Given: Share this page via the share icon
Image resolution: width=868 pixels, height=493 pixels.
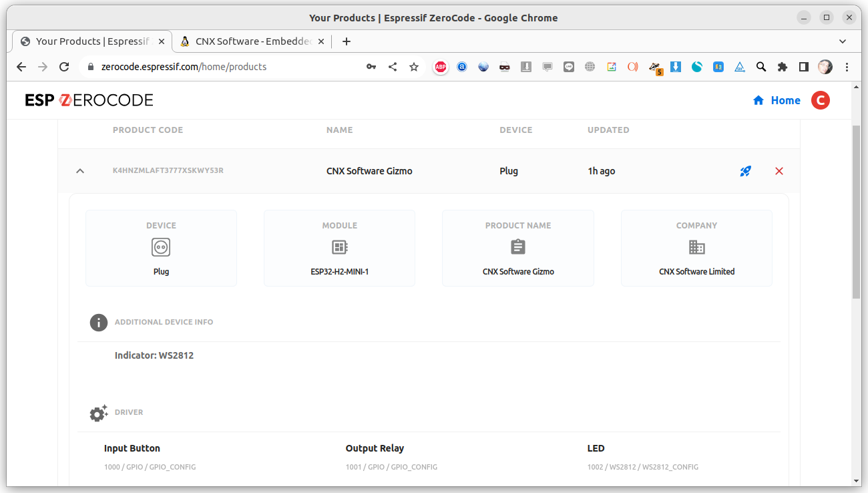Looking at the screenshot, I should 393,67.
